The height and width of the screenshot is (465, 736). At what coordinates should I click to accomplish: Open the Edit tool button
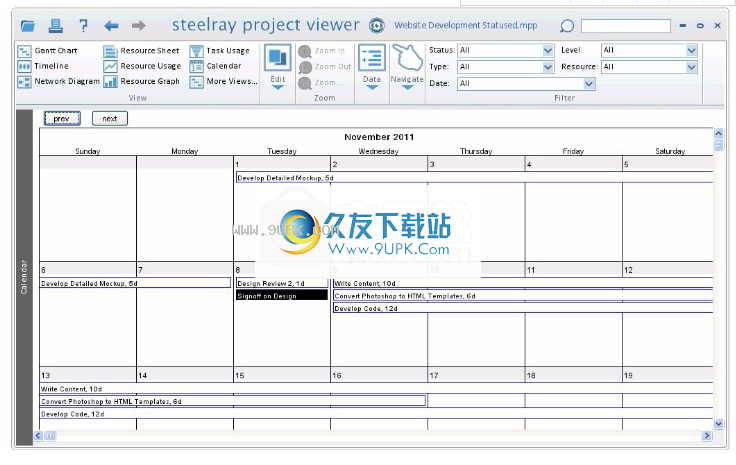(x=277, y=66)
